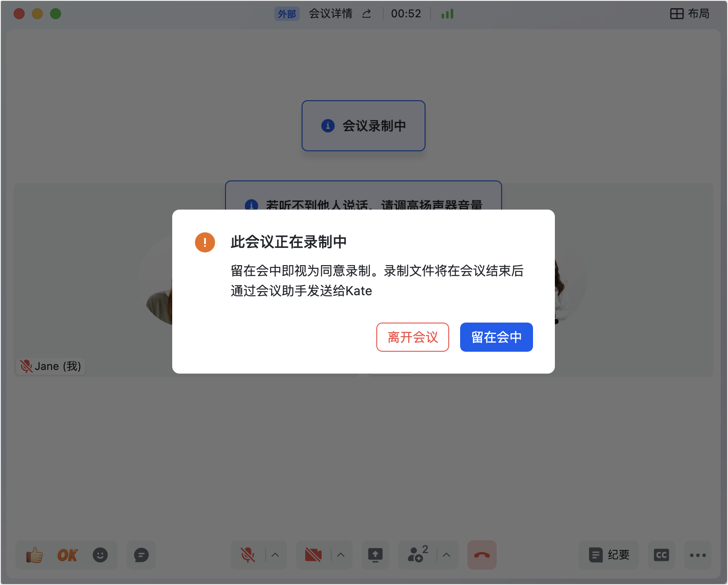Hang up with the red phone button

pos(482,555)
